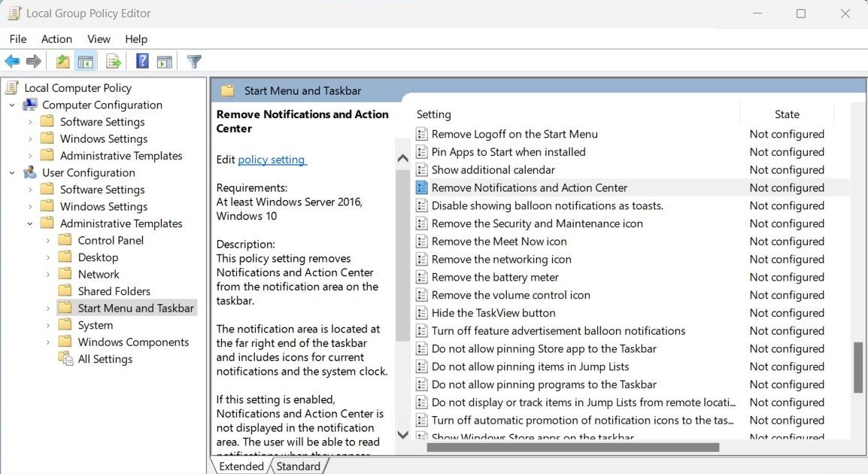
Task: Select the Up one level folder icon
Action: click(x=62, y=61)
